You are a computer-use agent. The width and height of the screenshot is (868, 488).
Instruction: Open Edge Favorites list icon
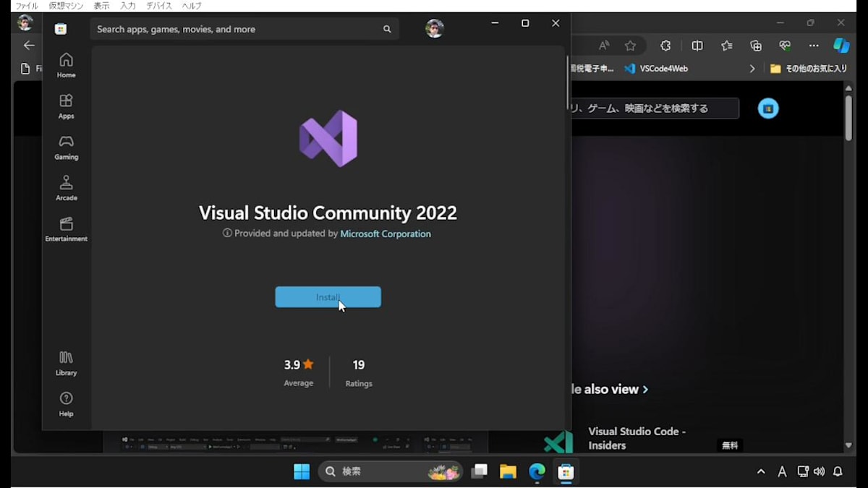(727, 46)
